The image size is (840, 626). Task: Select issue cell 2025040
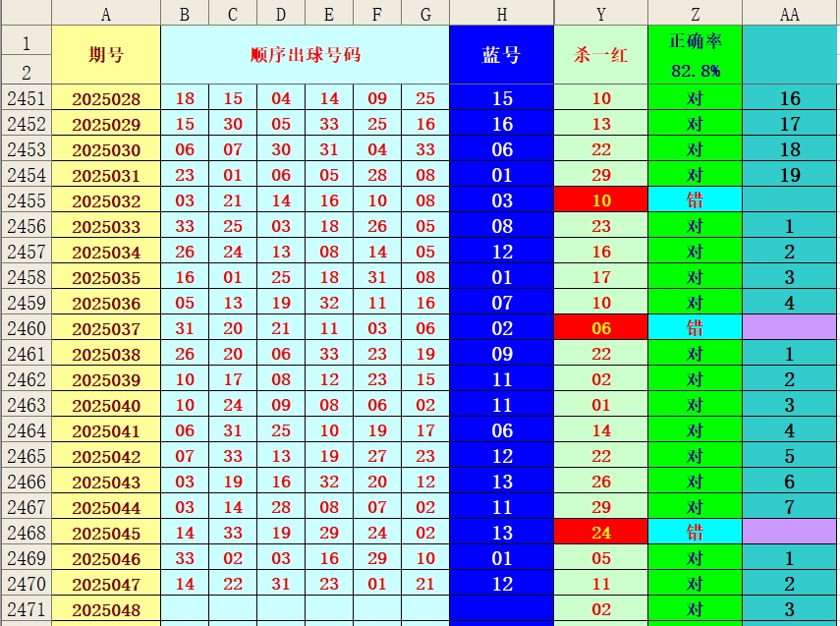[106, 405]
